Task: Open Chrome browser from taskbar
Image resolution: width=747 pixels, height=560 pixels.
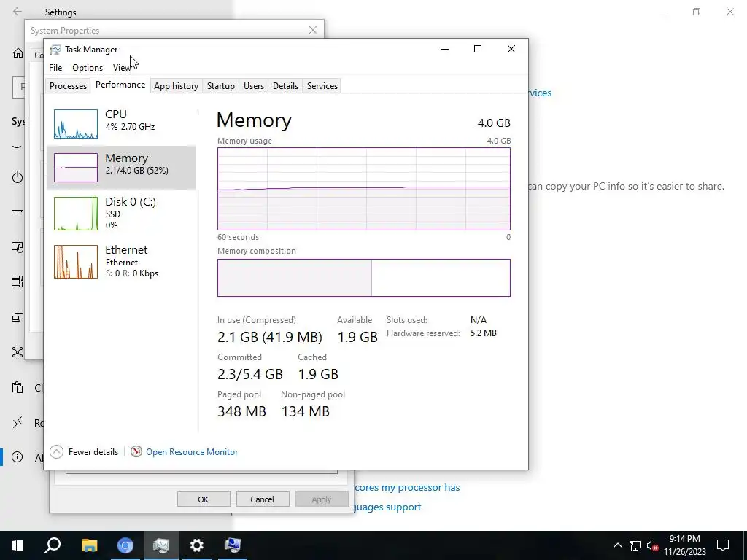Action: coord(125,545)
